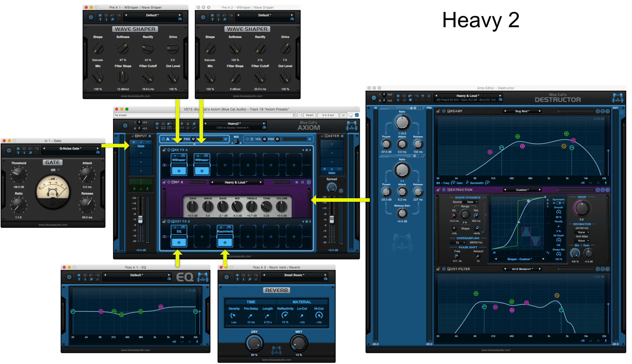Select channel B strip label

coord(252,139)
